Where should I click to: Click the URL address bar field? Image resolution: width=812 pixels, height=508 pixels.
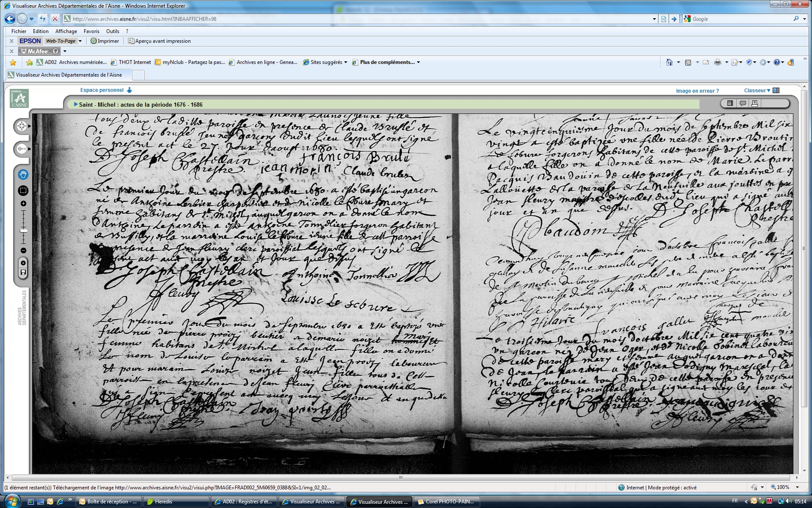[x=359, y=19]
